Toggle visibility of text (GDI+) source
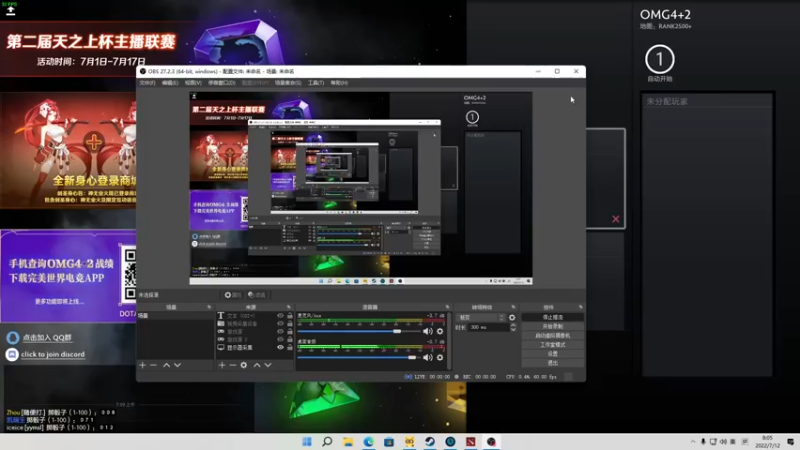This screenshot has width=800, height=450. (x=280, y=316)
